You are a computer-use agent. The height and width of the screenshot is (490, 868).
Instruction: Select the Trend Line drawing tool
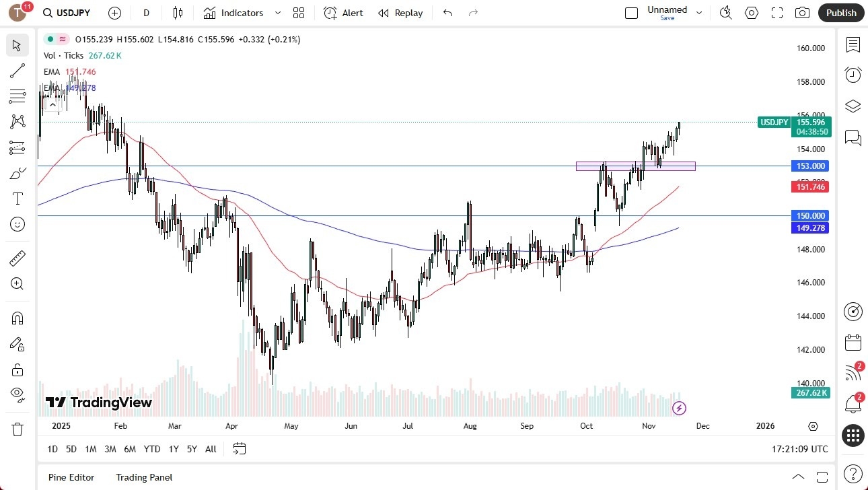click(17, 71)
